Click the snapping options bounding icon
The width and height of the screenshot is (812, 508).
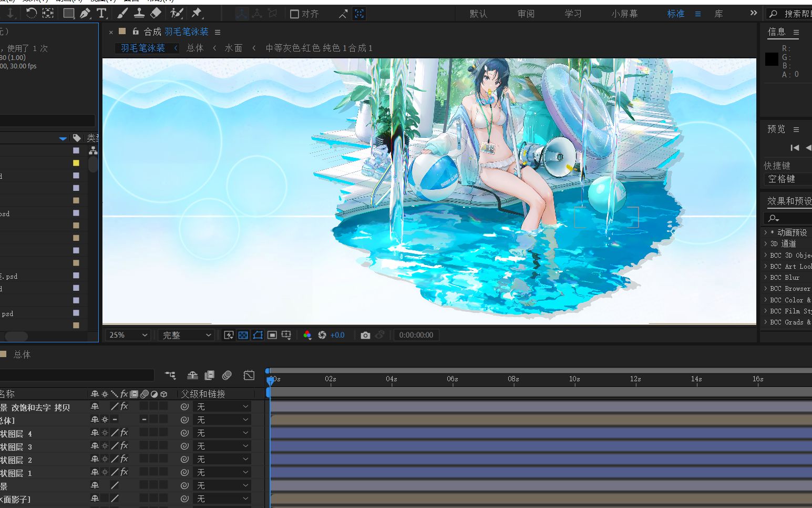359,14
